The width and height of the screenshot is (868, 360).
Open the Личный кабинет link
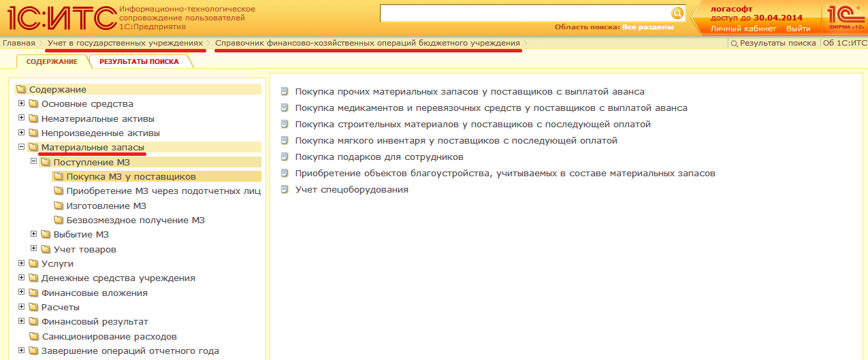tap(743, 29)
